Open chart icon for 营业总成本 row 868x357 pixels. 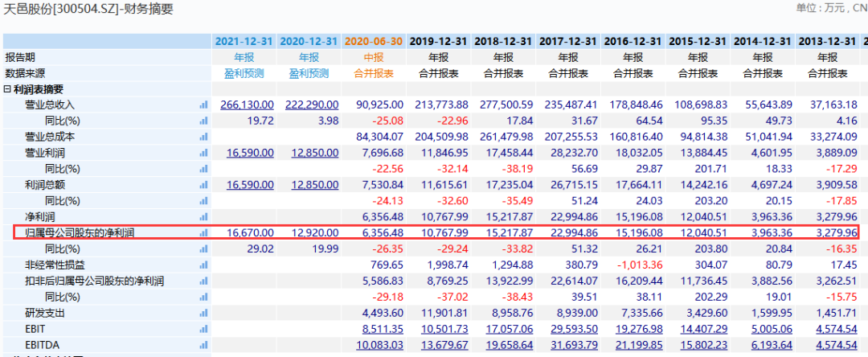(x=203, y=137)
